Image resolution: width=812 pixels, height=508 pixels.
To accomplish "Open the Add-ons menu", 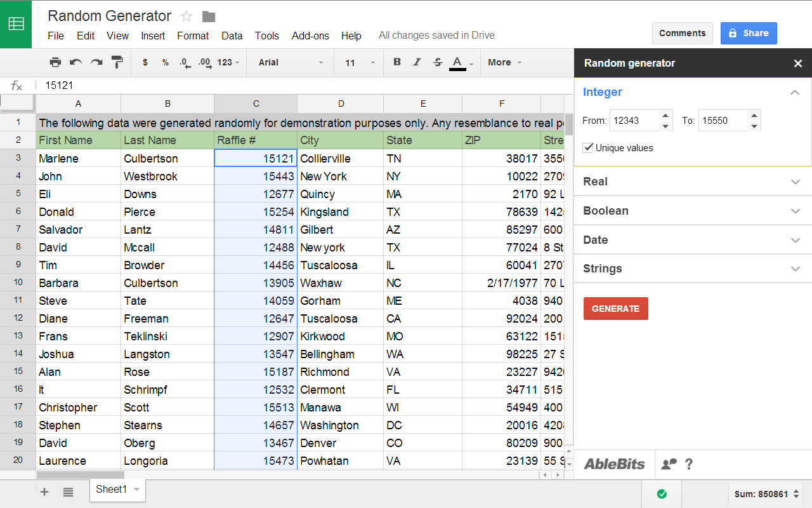I will click(x=310, y=36).
